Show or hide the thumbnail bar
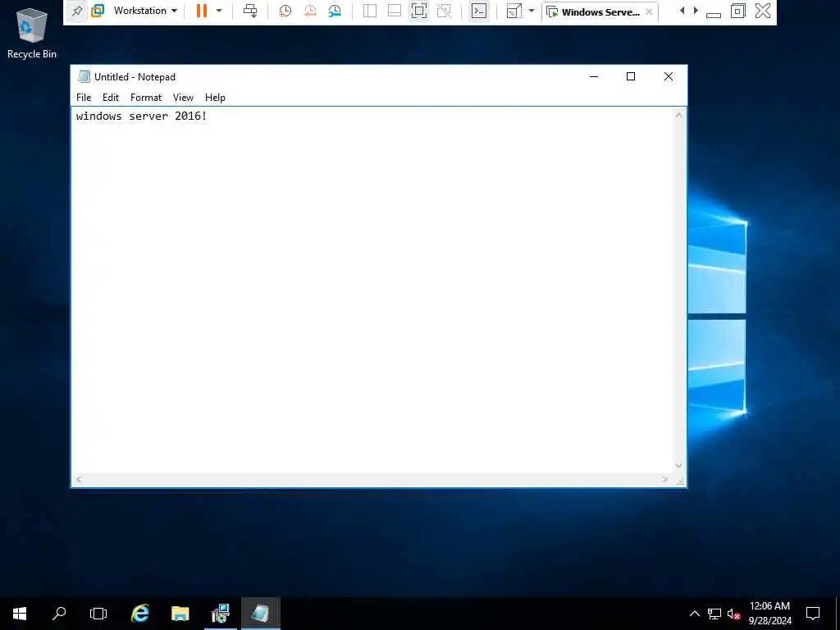This screenshot has width=840, height=630. (x=395, y=11)
